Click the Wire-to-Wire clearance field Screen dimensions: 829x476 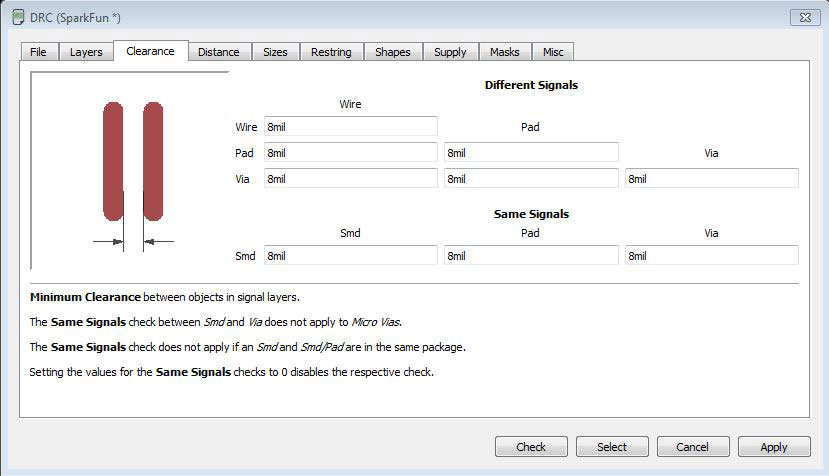coord(351,127)
